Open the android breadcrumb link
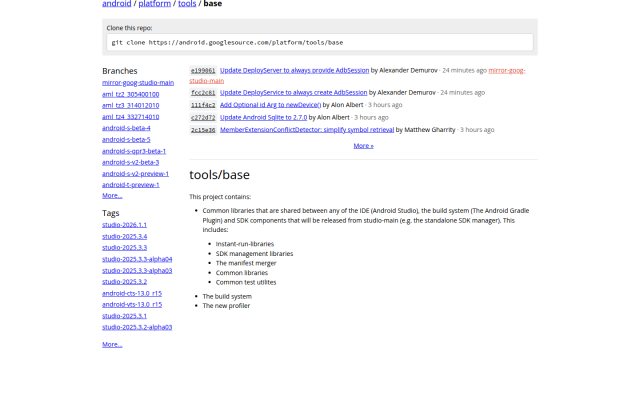Image resolution: width=640 pixels, height=400 pixels. tap(116, 4)
